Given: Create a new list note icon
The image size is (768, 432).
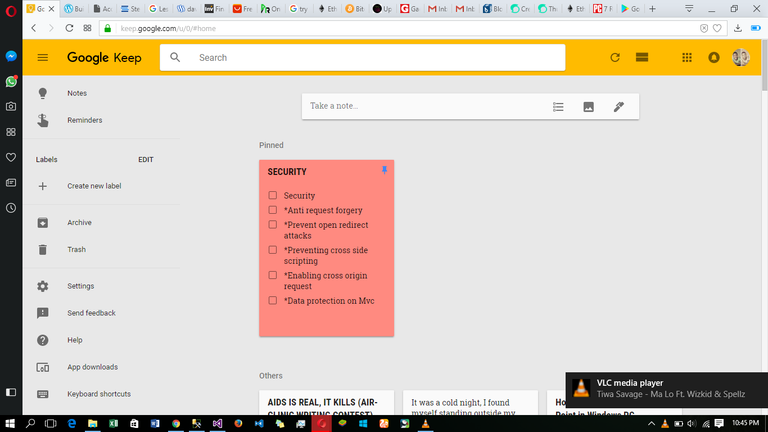Looking at the screenshot, I should click(558, 106).
